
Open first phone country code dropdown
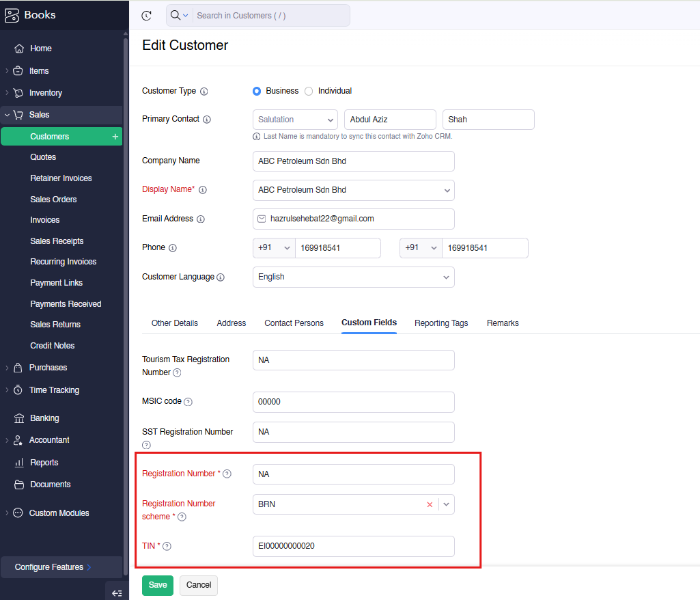click(274, 248)
